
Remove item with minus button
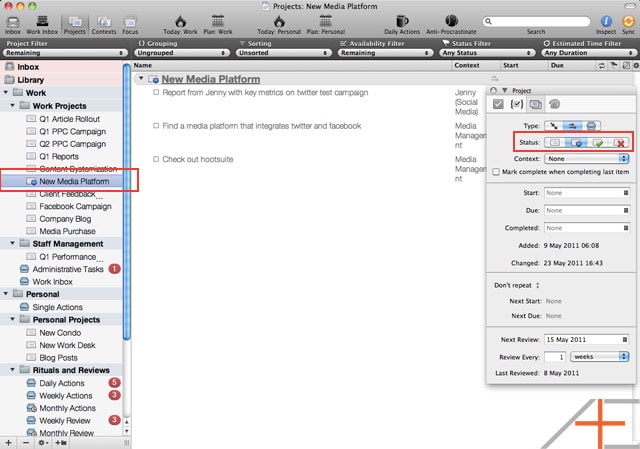click(x=26, y=442)
